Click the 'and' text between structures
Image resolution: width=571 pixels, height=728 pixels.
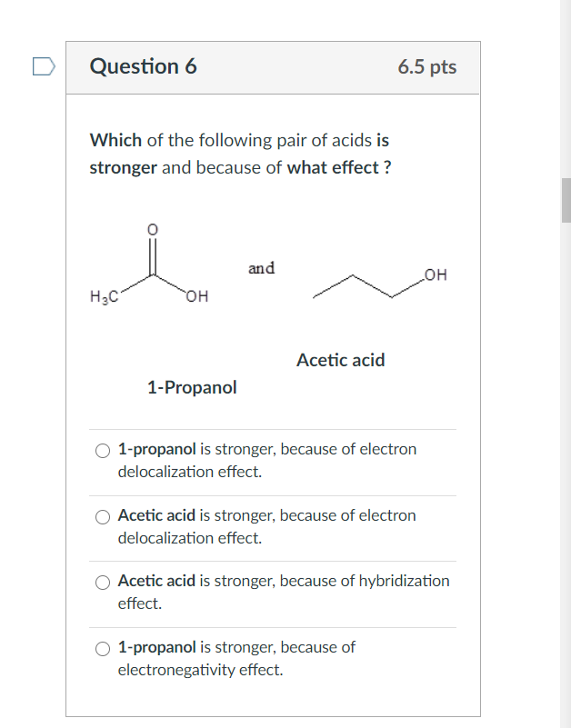tap(261, 268)
